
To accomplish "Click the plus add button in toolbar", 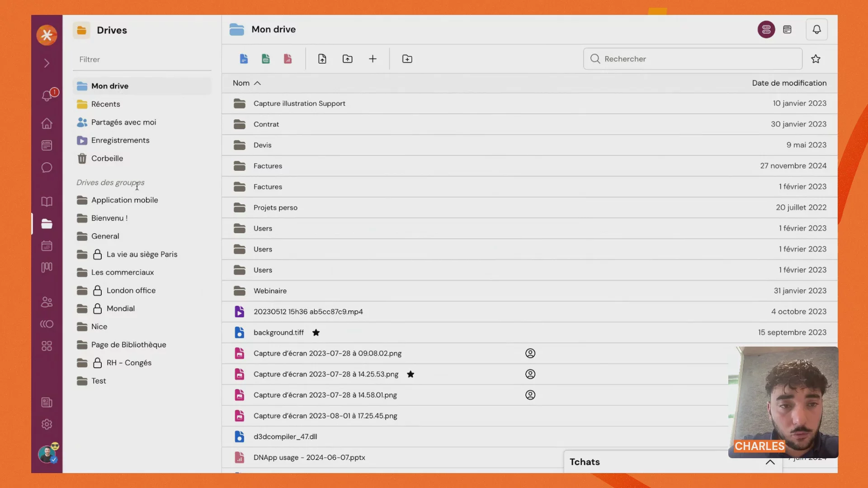I will (373, 59).
